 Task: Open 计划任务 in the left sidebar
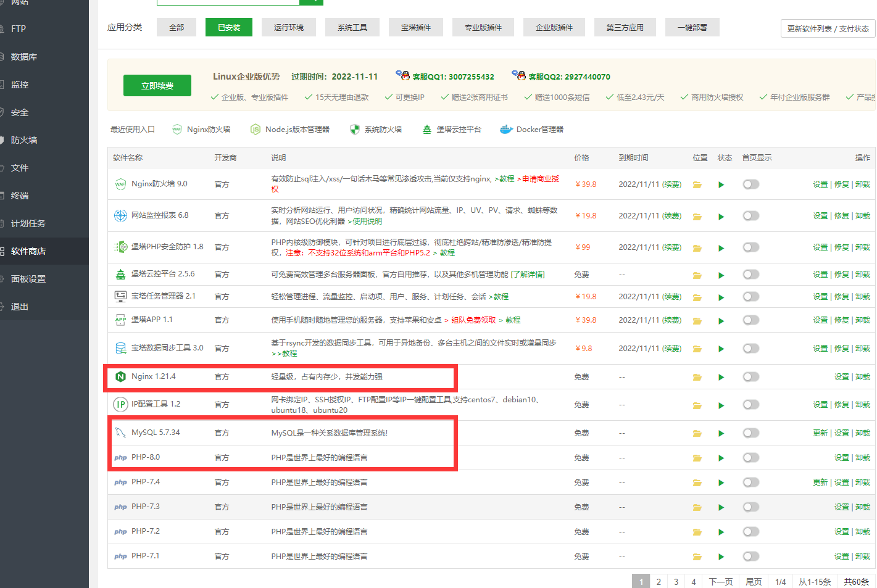pos(28,223)
